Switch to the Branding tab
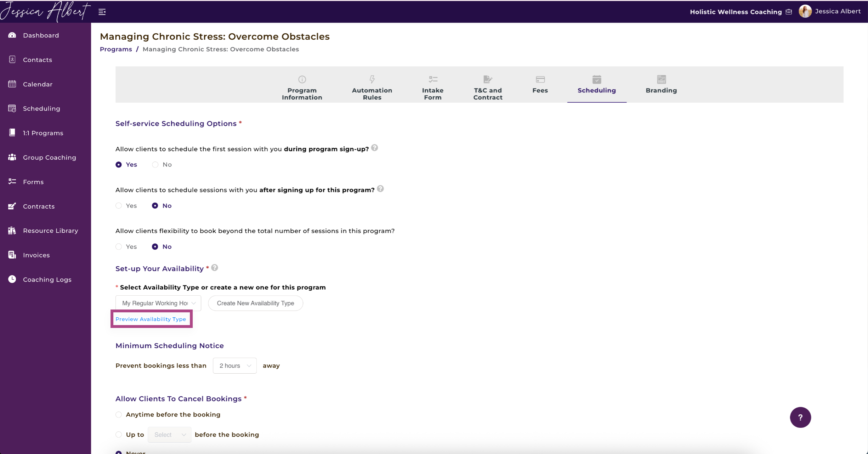Screen dimensions: 868x454 [x=662, y=85]
